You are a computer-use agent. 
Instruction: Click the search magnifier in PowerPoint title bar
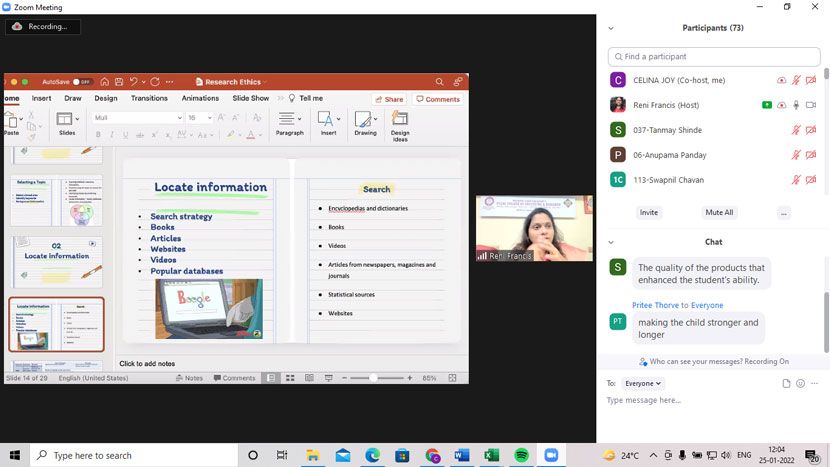tap(439, 82)
